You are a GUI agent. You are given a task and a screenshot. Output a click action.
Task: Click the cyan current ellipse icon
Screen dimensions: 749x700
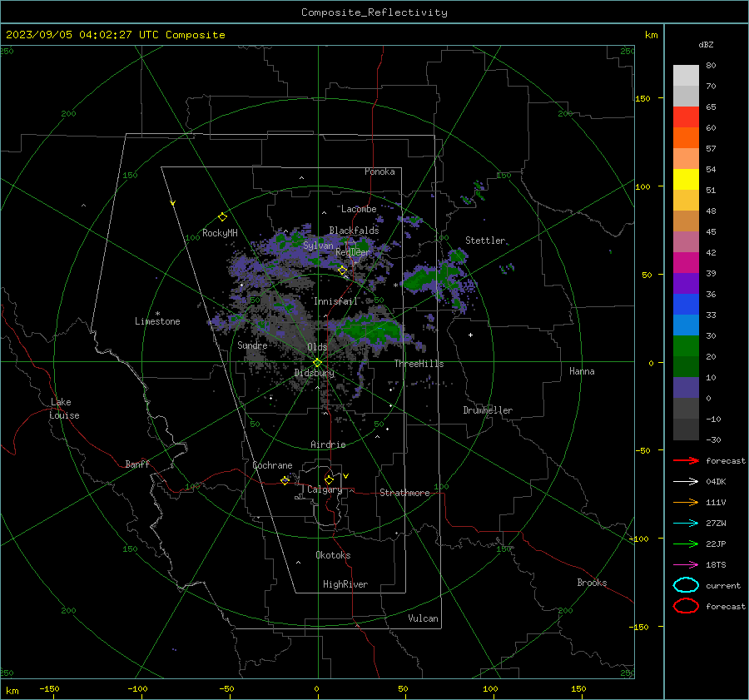[x=686, y=585]
